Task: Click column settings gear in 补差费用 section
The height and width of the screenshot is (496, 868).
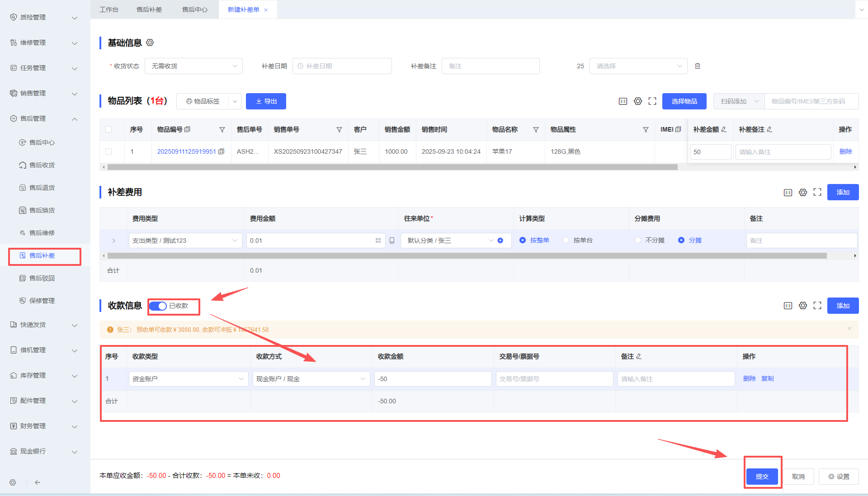Action: coord(802,193)
